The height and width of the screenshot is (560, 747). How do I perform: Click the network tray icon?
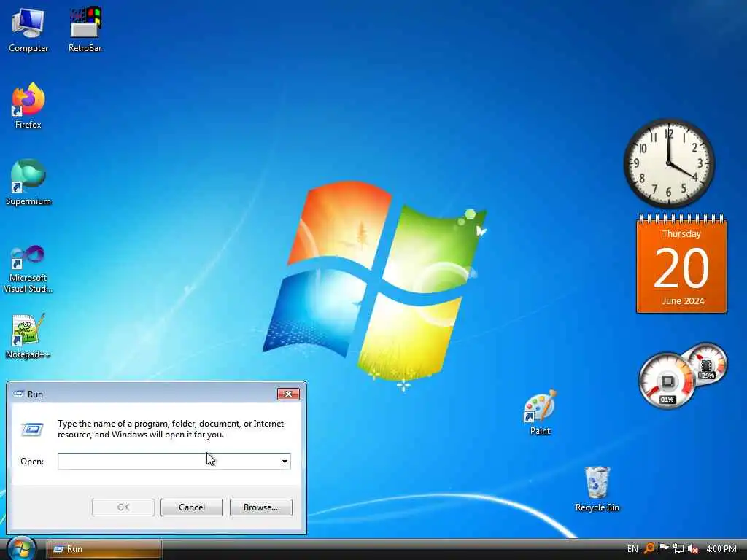pyautogui.click(x=678, y=548)
